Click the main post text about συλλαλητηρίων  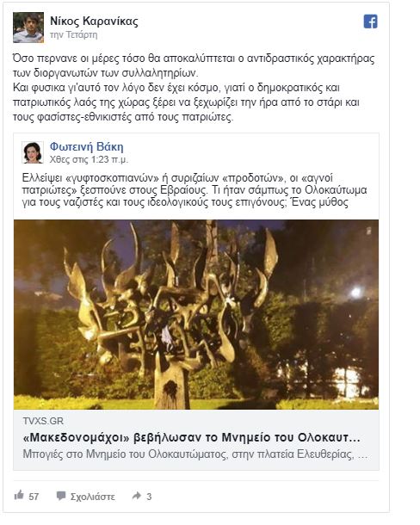(x=194, y=88)
